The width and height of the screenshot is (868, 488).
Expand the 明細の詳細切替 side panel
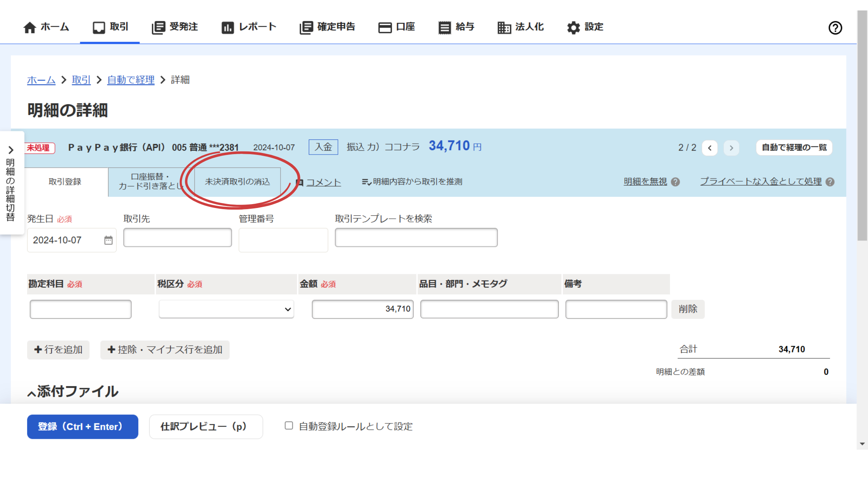[x=11, y=149]
